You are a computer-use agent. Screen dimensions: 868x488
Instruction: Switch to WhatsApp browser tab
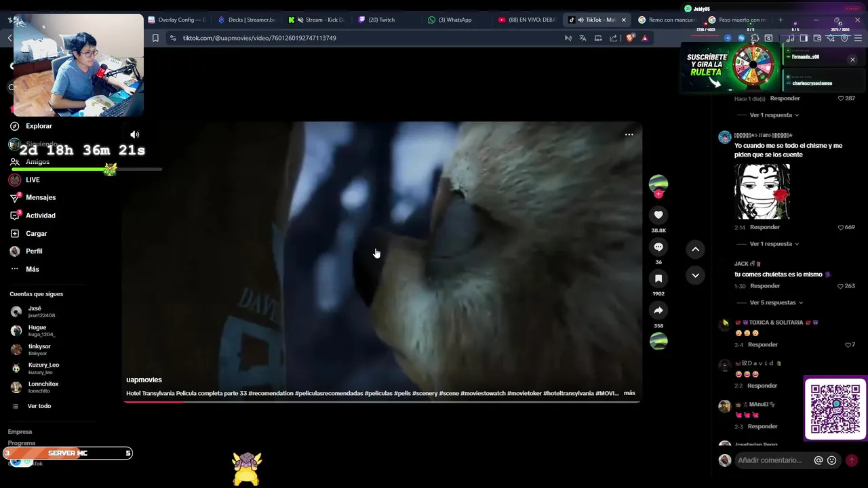pyautogui.click(x=457, y=20)
